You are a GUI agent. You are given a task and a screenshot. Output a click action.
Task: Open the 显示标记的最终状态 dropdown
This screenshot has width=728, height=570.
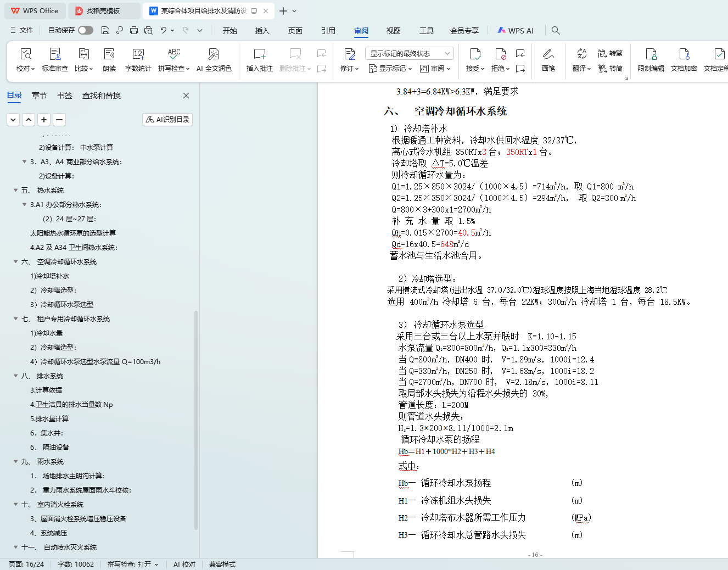click(409, 53)
